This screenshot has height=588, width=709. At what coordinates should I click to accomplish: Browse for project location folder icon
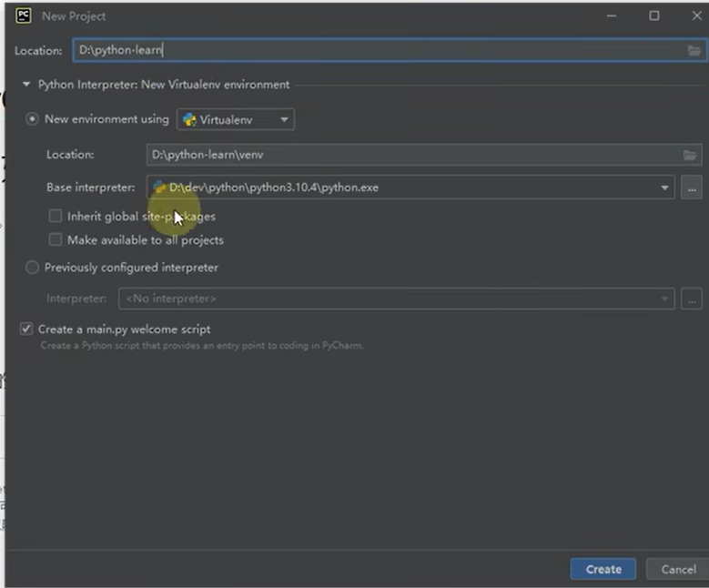[x=694, y=50]
